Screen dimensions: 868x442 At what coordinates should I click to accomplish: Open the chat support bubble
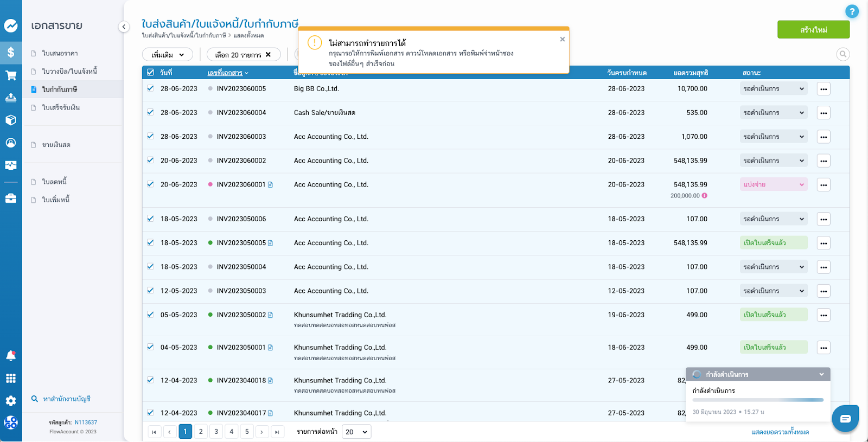pyautogui.click(x=845, y=419)
